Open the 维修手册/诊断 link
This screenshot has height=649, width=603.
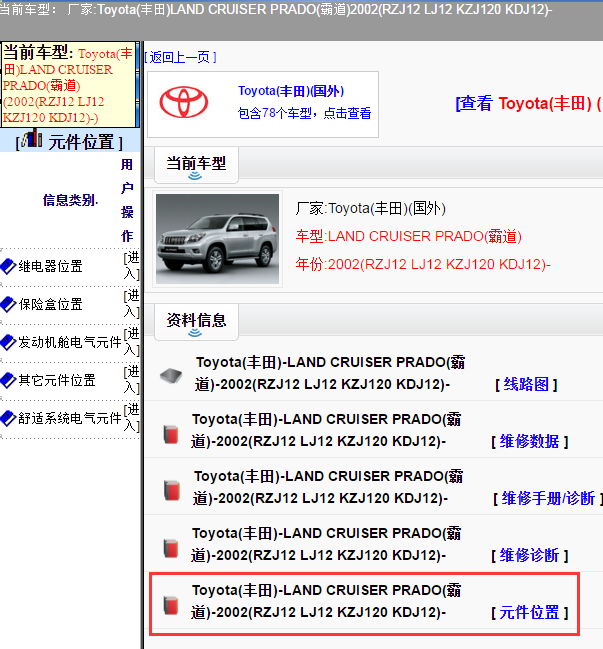coord(548,498)
